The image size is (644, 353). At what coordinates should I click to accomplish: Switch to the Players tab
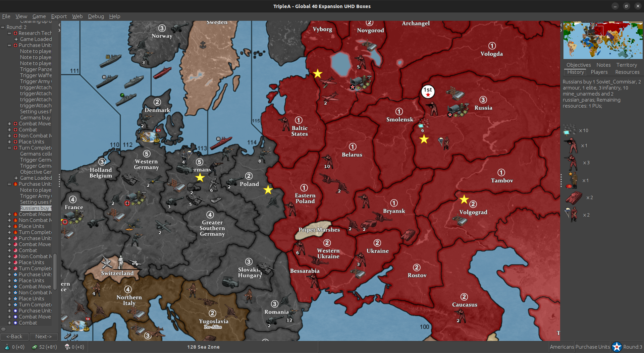pos(599,72)
